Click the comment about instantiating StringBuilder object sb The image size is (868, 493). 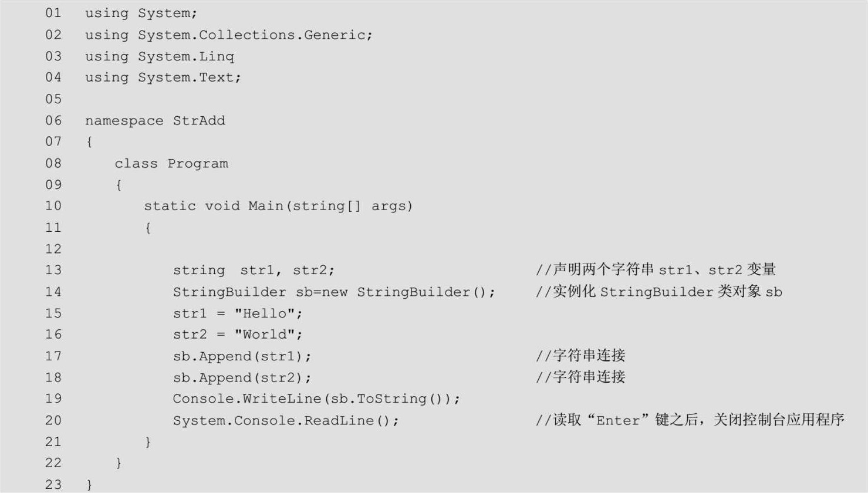click(x=658, y=292)
